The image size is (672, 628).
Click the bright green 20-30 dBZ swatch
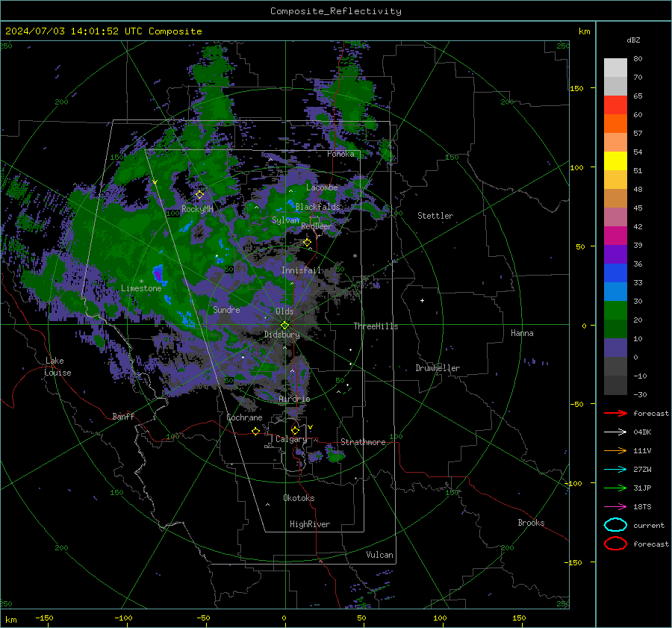615,310
